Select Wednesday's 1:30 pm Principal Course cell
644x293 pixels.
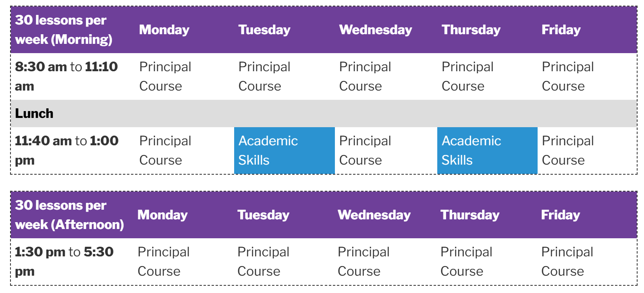click(x=364, y=261)
